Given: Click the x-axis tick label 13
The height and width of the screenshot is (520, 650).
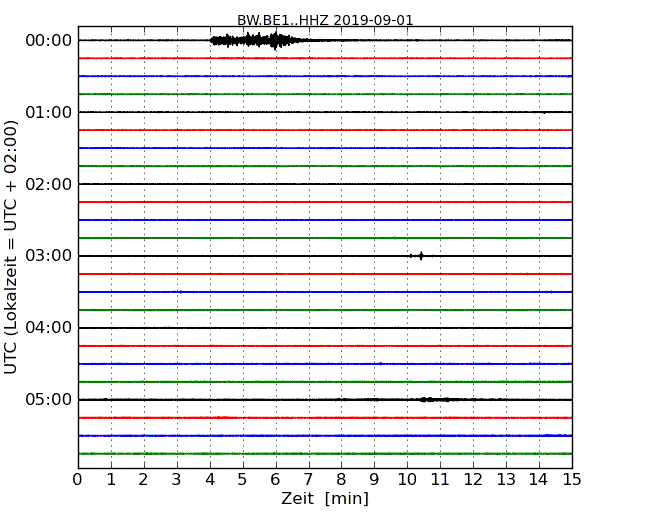Looking at the screenshot, I should point(506,479).
